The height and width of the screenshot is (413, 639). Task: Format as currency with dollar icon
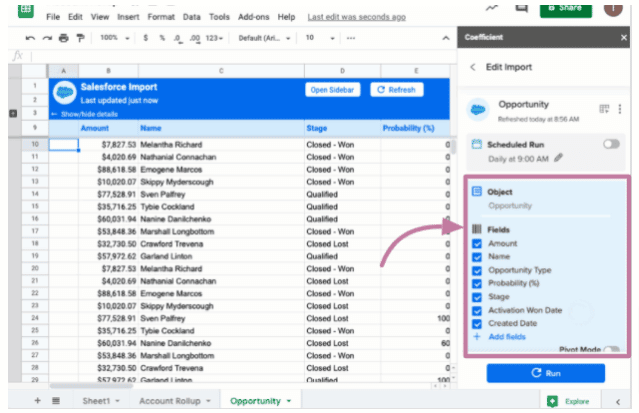point(145,38)
